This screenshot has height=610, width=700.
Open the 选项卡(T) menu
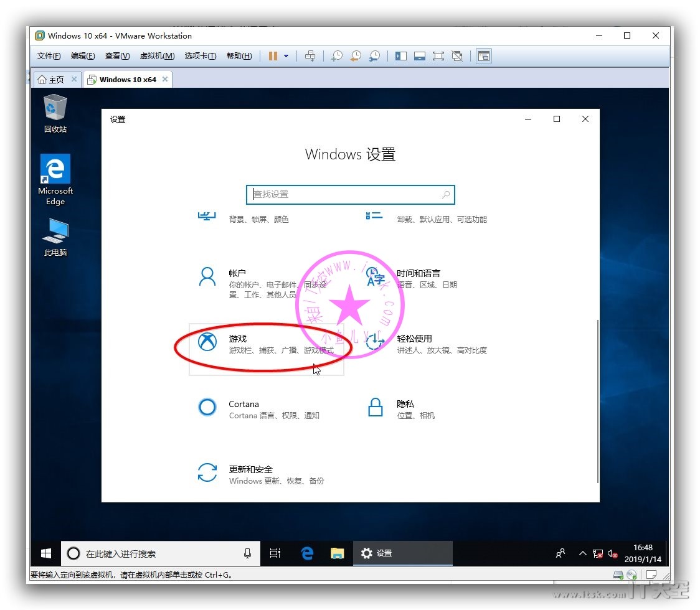[x=201, y=56]
